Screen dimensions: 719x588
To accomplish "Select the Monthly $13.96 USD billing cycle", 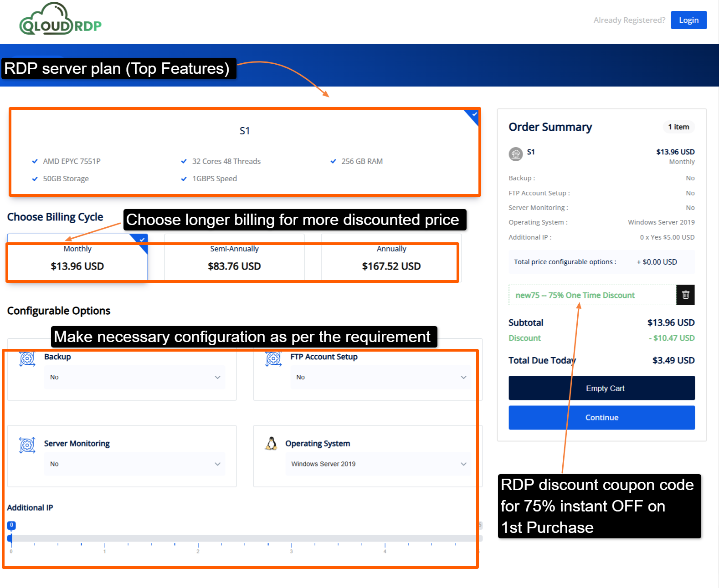I will [77, 258].
